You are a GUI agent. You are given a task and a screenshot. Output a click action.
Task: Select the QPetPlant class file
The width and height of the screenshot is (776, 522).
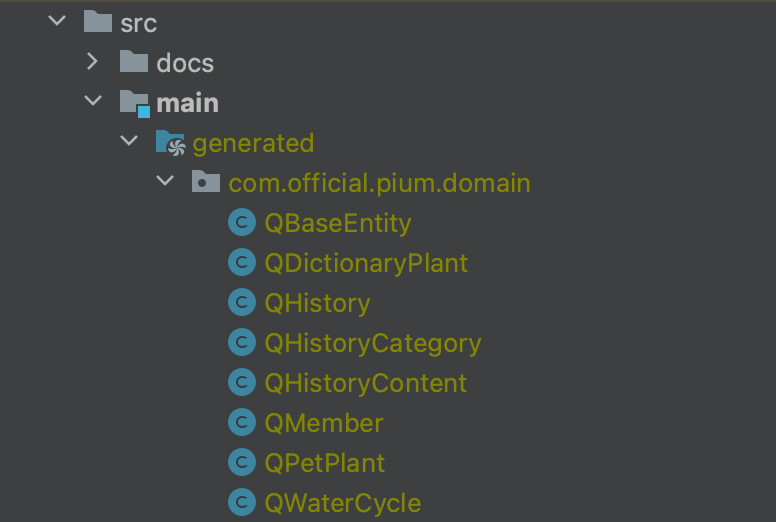324,463
